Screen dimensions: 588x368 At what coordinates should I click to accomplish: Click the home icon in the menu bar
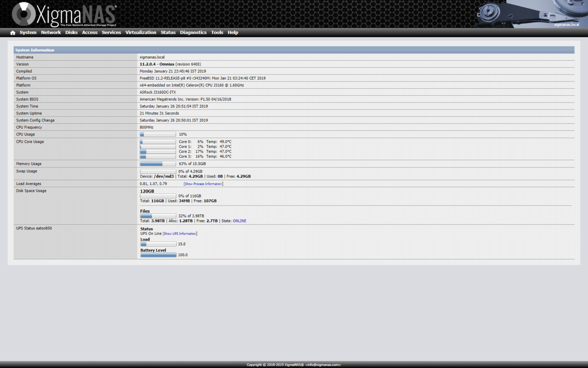coord(12,32)
